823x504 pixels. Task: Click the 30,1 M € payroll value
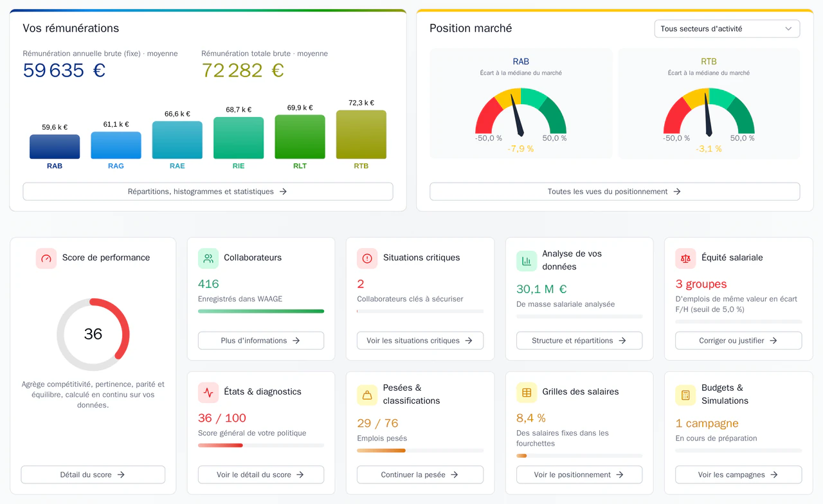pyautogui.click(x=541, y=289)
